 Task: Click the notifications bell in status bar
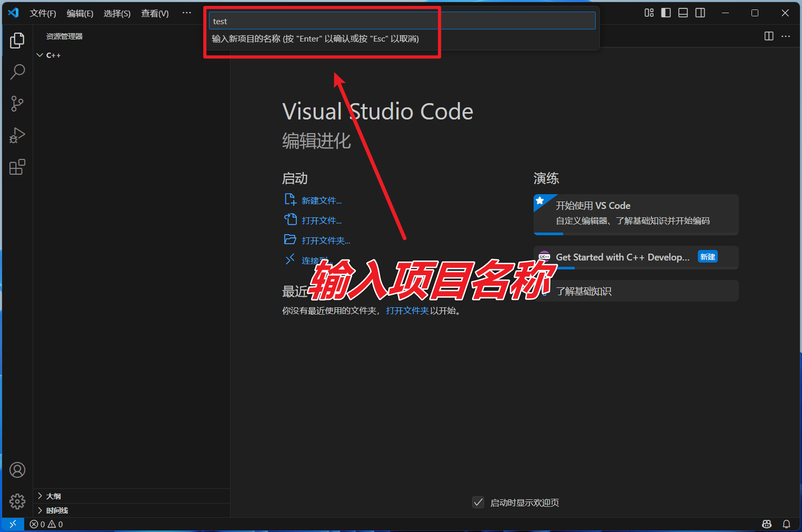tap(786, 524)
